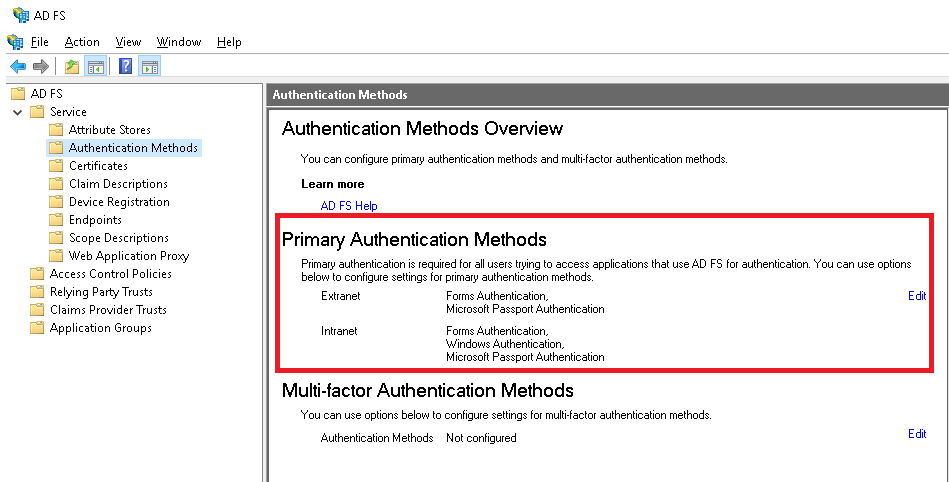
Task: Select Web Application Proxy tree node
Action: [x=128, y=256]
